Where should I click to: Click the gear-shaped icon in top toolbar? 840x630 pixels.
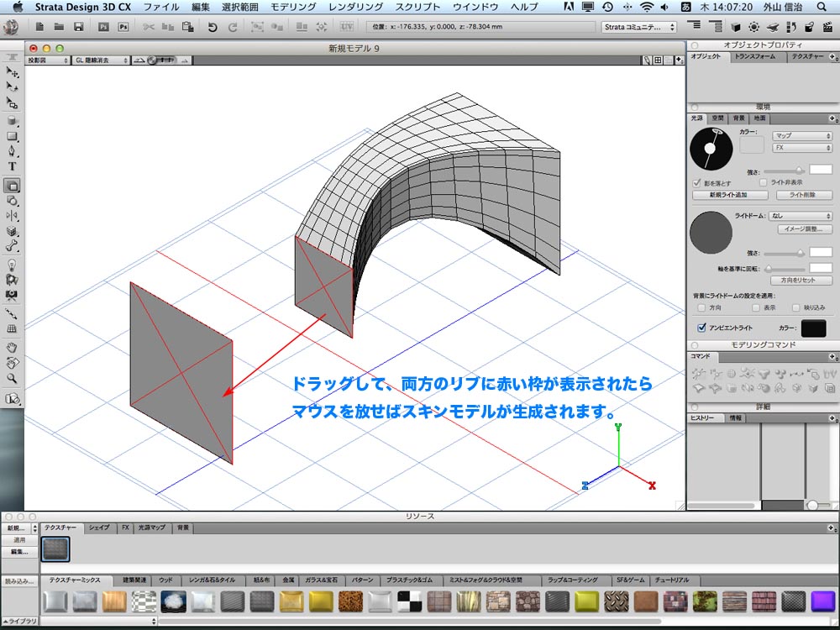[754, 27]
